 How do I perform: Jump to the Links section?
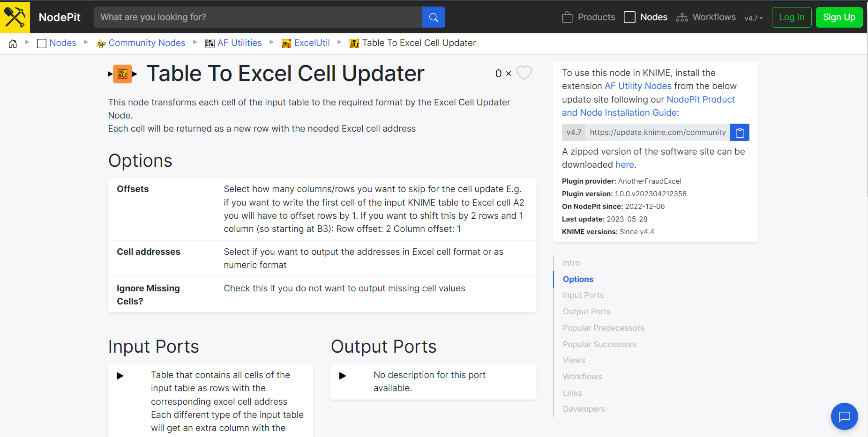coord(572,393)
